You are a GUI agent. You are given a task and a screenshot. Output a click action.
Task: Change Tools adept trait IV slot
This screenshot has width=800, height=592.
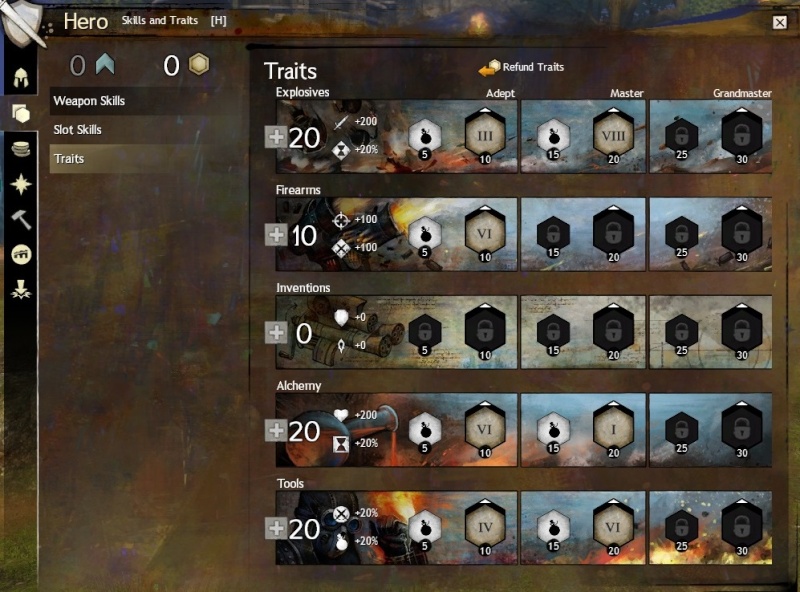click(485, 527)
